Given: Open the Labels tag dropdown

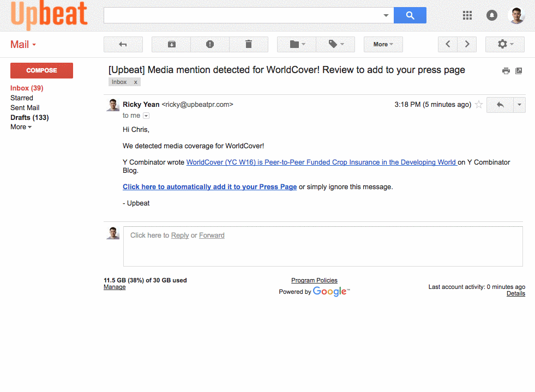Looking at the screenshot, I should 335,44.
